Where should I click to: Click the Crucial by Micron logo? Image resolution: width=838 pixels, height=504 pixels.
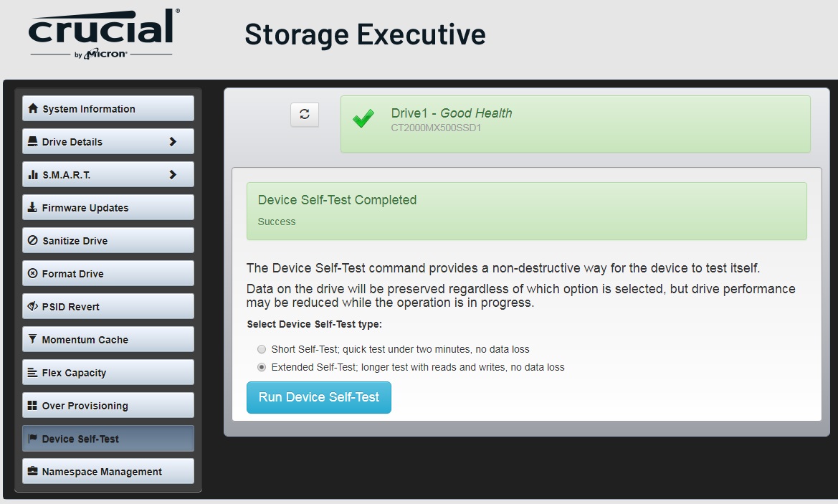point(104,33)
